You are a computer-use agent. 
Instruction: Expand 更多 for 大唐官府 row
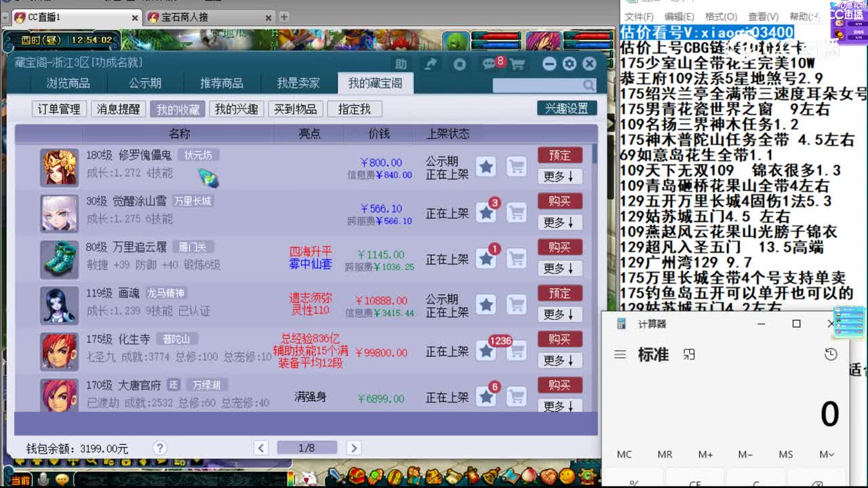pos(560,405)
